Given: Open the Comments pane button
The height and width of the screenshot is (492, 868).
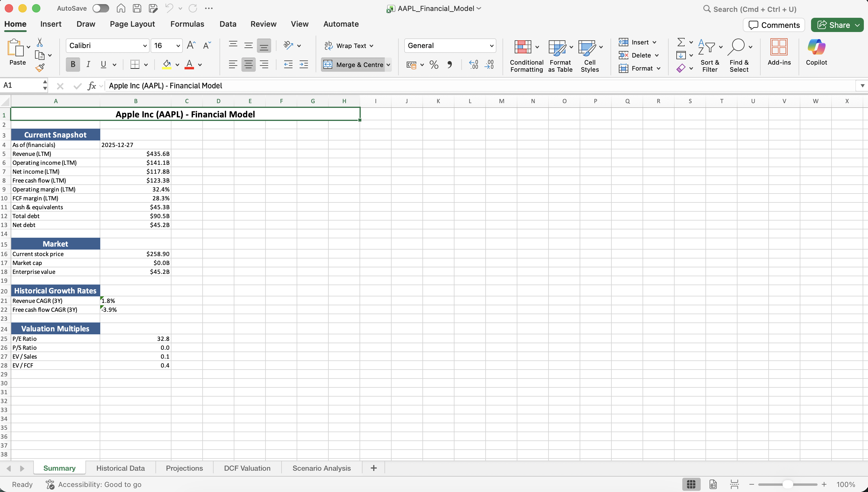Looking at the screenshot, I should point(774,25).
